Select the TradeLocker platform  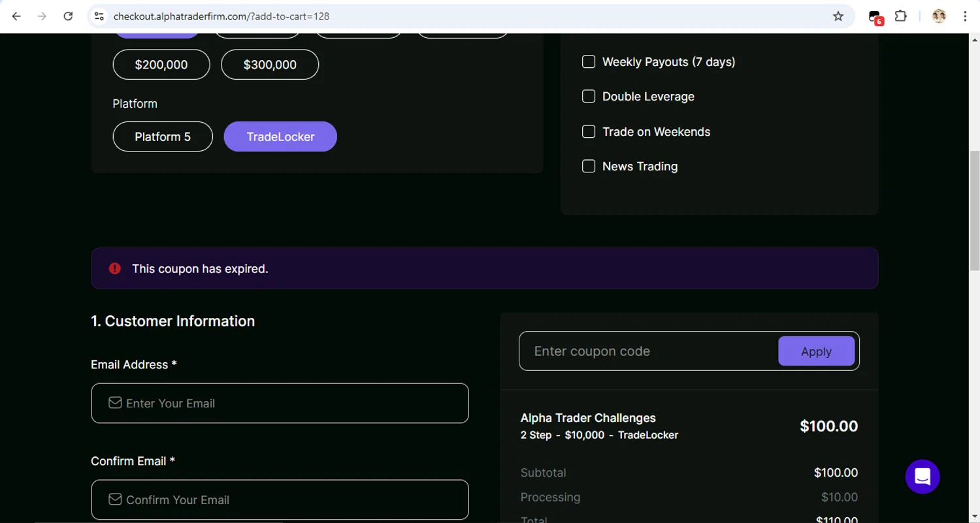(x=280, y=136)
